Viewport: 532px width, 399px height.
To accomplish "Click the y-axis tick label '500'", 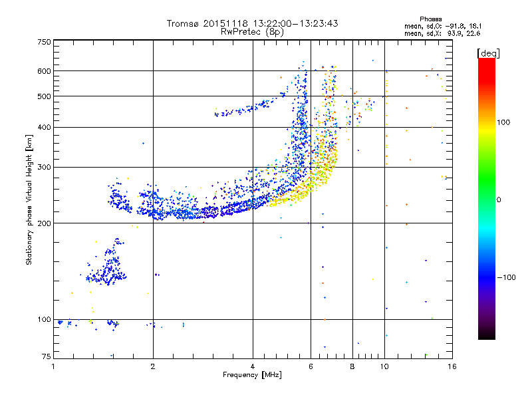I will coord(44,96).
